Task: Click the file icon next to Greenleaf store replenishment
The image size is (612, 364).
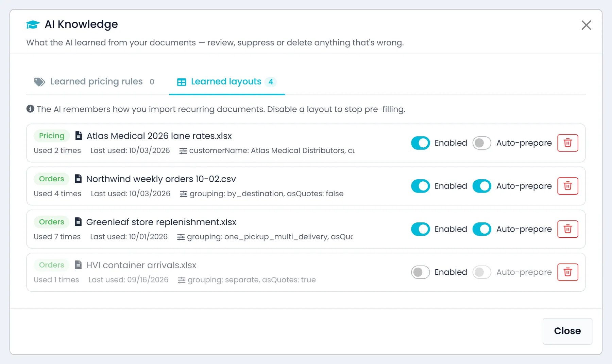Action: click(78, 222)
